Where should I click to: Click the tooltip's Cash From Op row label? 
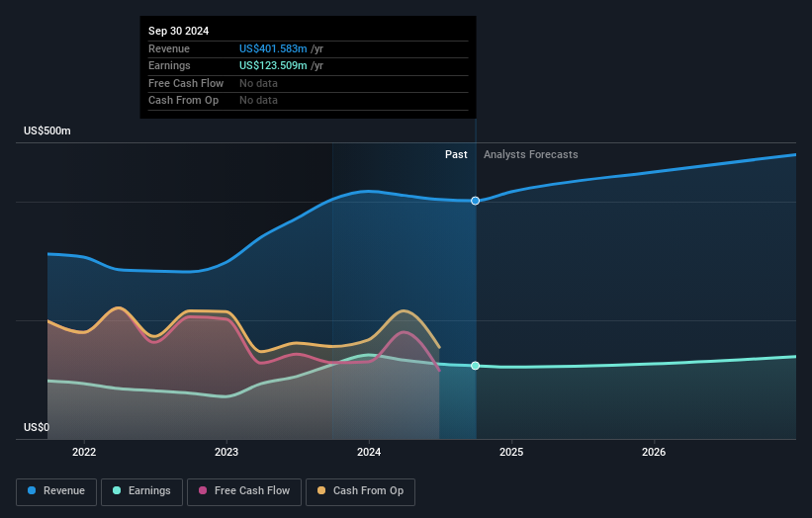coord(183,101)
